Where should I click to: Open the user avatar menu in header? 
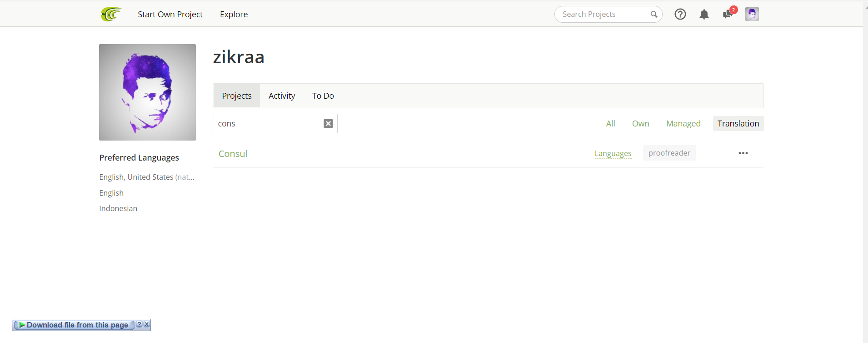pos(752,14)
